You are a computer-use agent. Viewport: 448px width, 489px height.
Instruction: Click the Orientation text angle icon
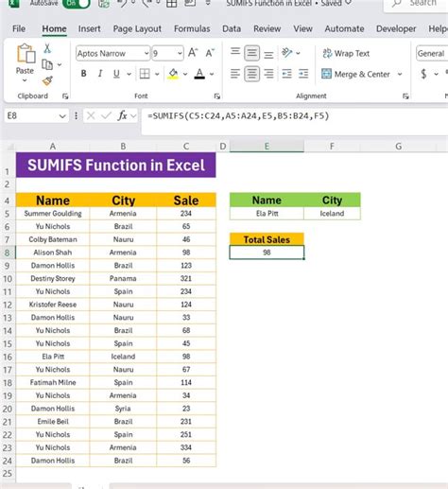[286, 53]
